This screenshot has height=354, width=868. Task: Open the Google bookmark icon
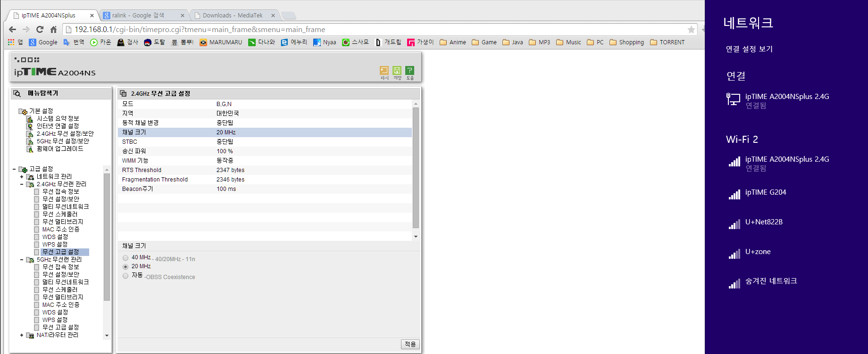pyautogui.click(x=43, y=42)
